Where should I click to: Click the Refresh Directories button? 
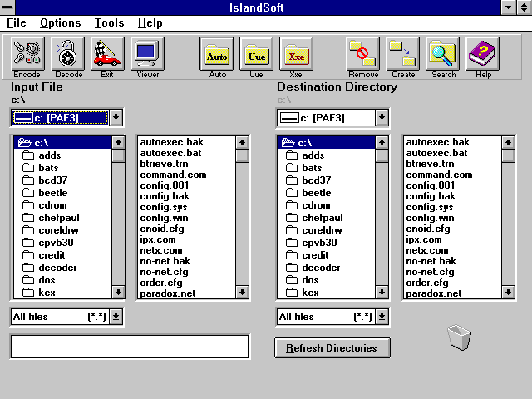332,348
